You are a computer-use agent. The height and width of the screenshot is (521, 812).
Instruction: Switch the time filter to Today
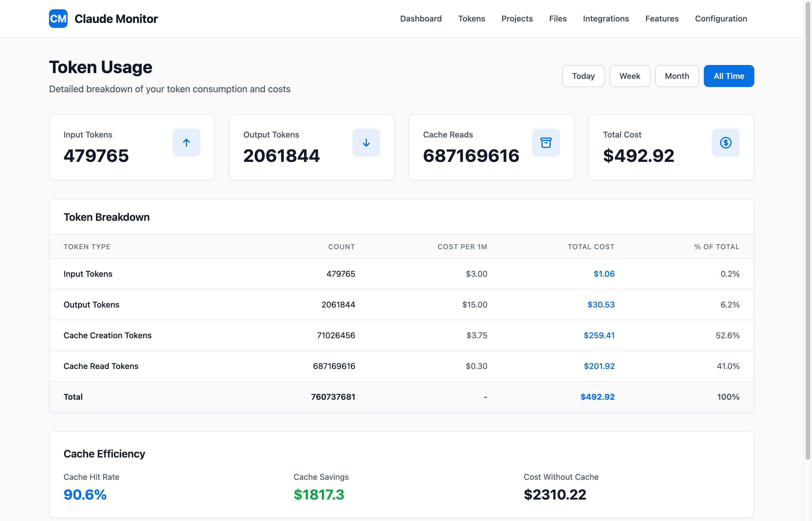pos(583,76)
